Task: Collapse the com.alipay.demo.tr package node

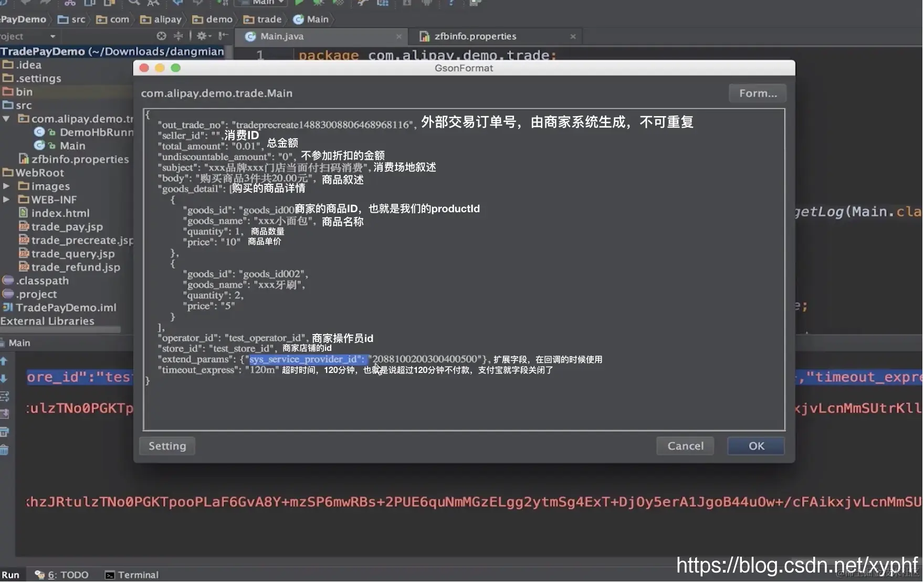Action: (6, 119)
